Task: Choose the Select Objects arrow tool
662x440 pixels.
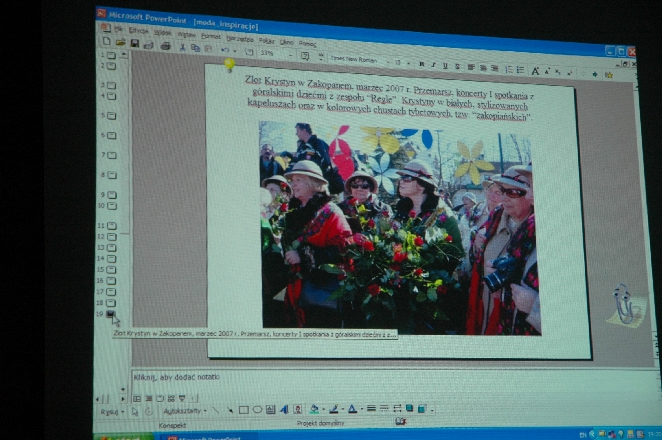Action: 135,411
